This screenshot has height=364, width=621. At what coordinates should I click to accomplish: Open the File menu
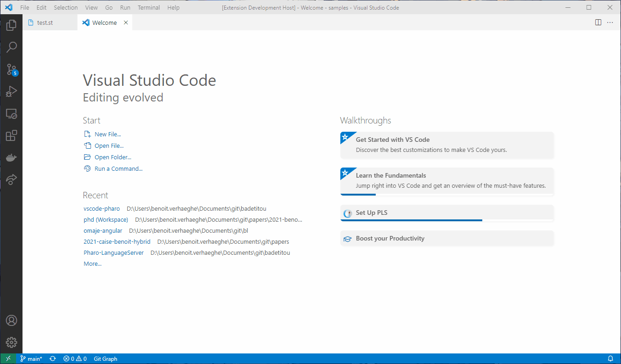25,8
